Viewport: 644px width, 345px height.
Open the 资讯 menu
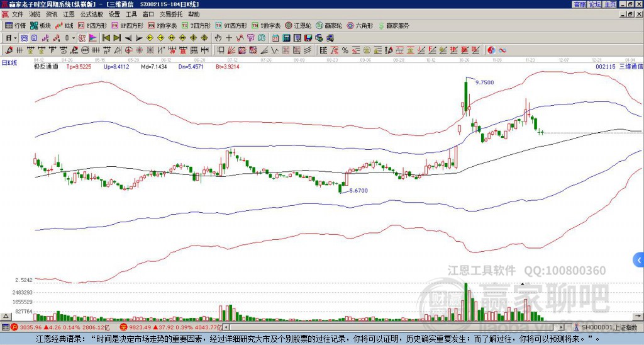coord(52,14)
